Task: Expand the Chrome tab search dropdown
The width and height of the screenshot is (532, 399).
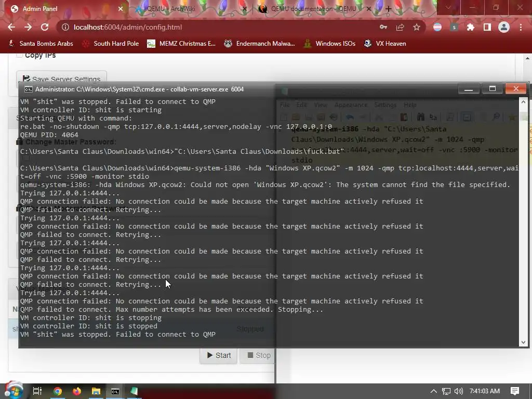Action: tap(448, 7)
